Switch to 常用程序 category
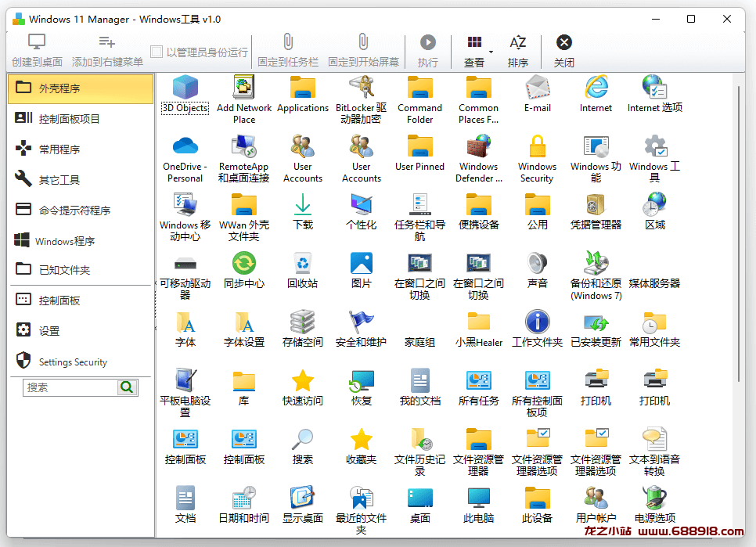The image size is (756, 547). [x=81, y=149]
